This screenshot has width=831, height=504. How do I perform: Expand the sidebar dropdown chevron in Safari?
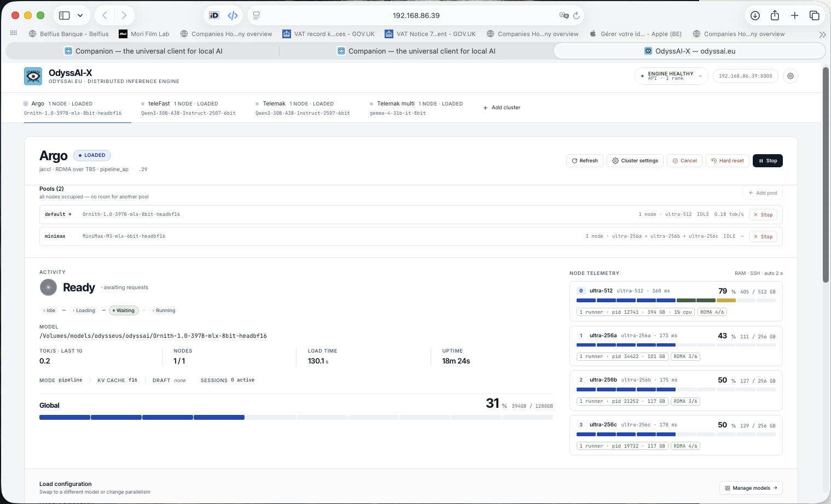pos(80,15)
